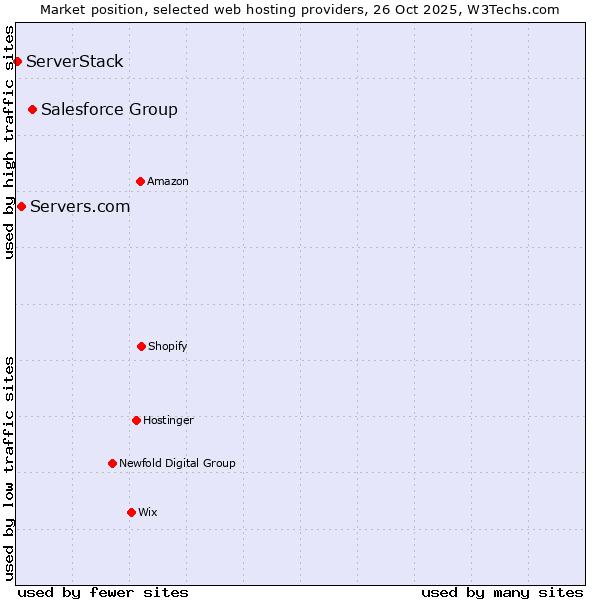Click the Newfold Digital Group label
Screen dimensions: 600x600
click(177, 463)
